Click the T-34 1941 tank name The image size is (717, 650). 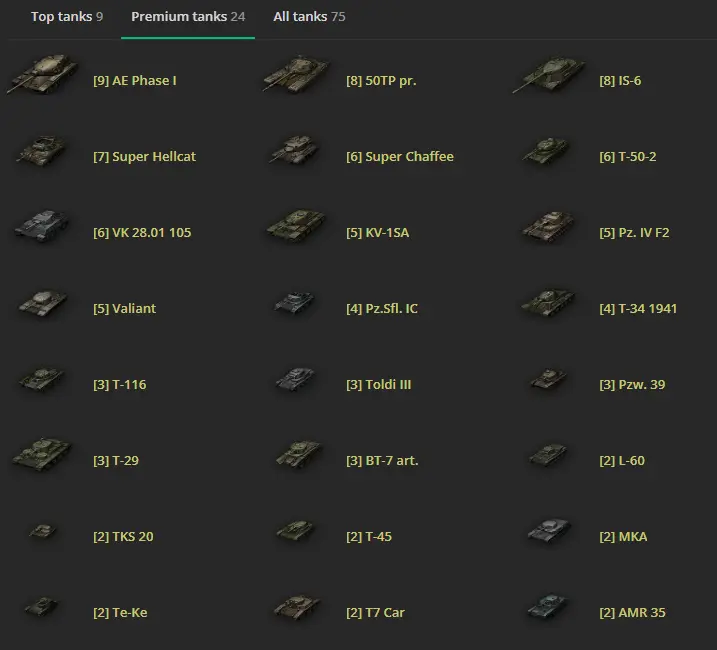638,309
